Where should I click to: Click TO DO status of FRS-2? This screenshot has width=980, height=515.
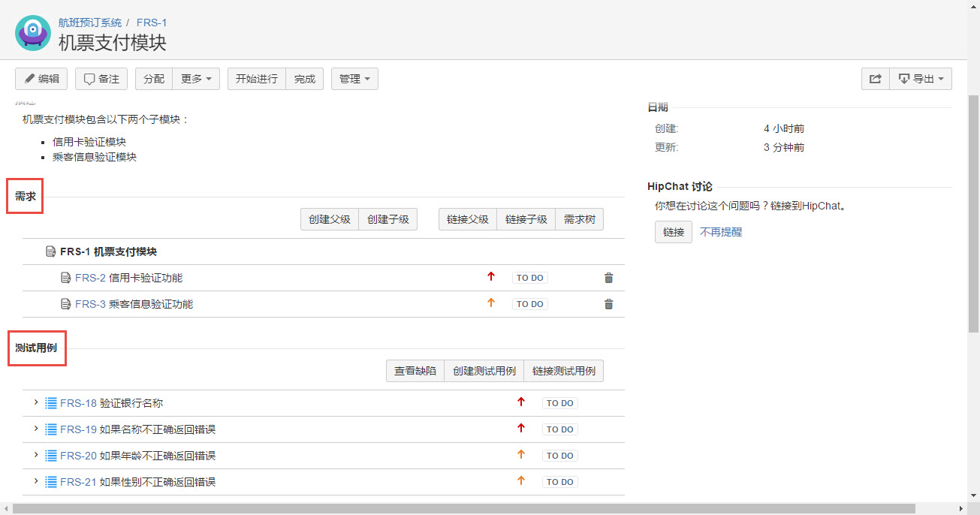tap(530, 278)
